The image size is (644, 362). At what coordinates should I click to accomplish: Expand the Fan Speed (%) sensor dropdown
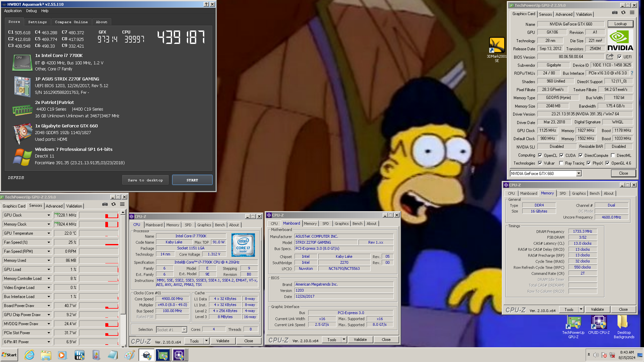tap(49, 242)
